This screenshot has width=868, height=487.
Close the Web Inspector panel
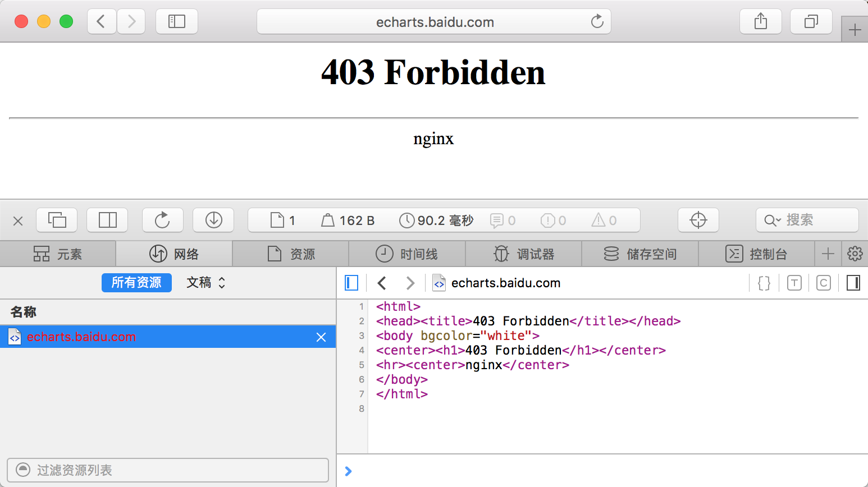tap(18, 220)
